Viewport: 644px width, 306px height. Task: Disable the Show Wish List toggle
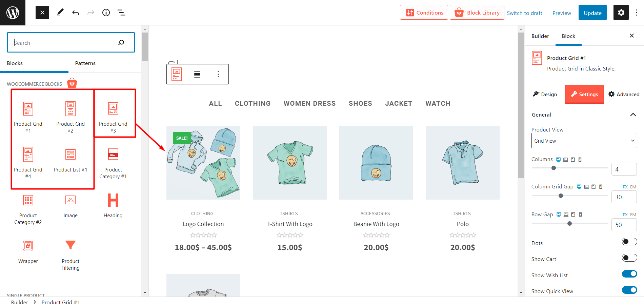pyautogui.click(x=629, y=274)
